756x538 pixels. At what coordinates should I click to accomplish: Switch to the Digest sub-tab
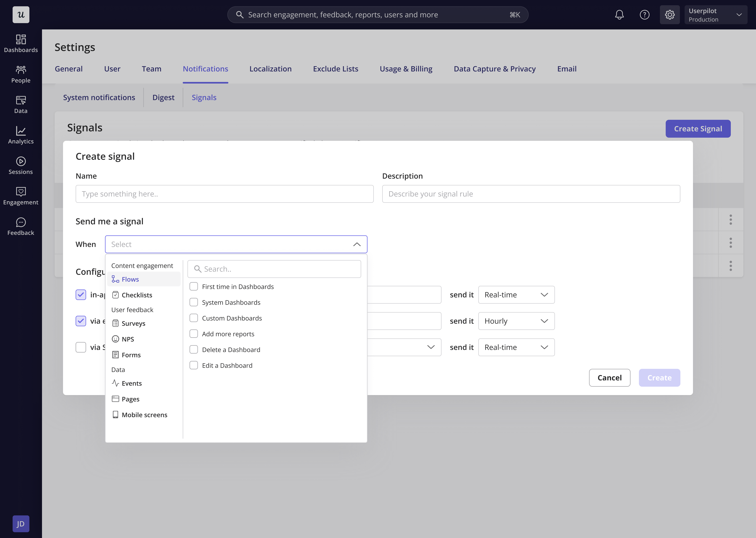[163, 97]
